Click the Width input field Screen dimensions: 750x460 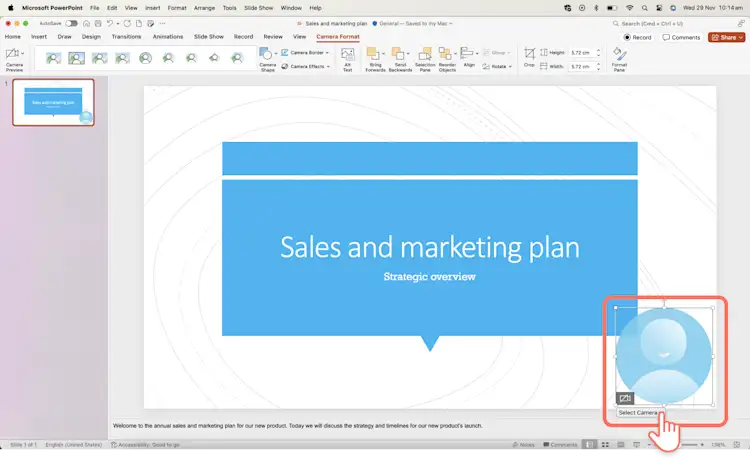click(x=582, y=66)
